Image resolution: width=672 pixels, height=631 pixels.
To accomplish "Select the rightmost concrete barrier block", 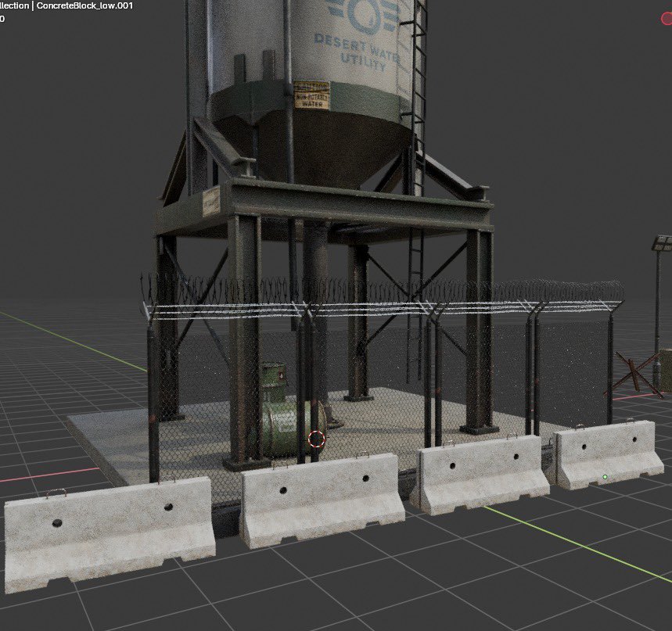I will tap(609, 454).
